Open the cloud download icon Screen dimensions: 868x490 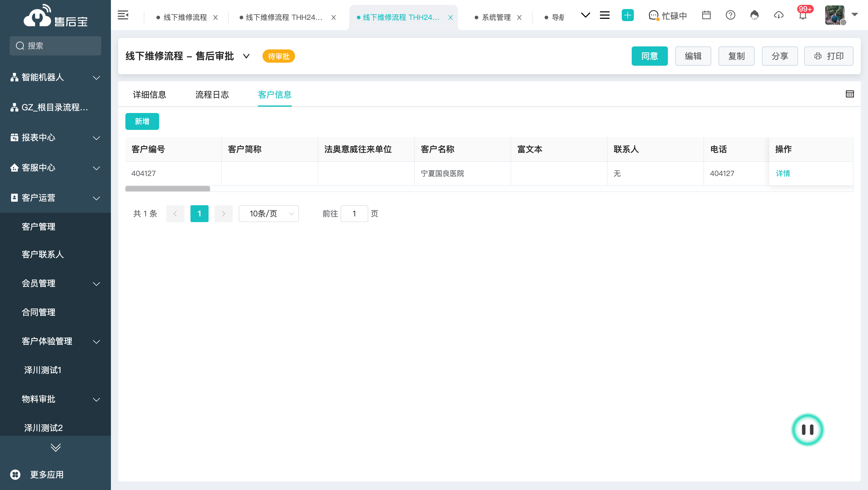pyautogui.click(x=778, y=15)
